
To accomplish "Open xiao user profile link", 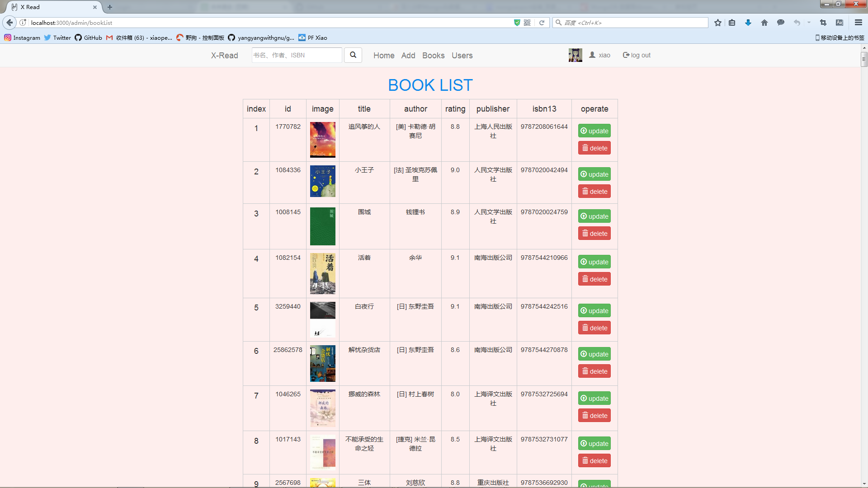I will click(x=600, y=55).
